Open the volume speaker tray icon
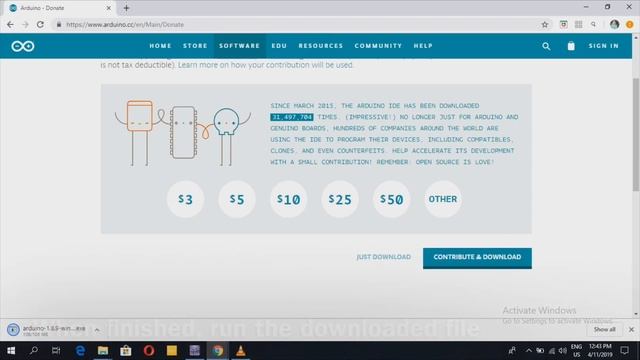Screen dimensions: 640x360 coord(563,351)
